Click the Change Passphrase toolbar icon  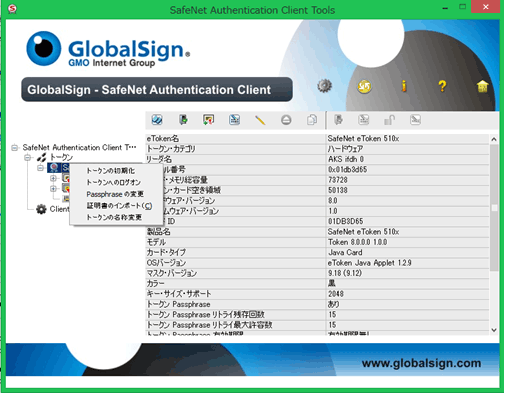coord(235,120)
